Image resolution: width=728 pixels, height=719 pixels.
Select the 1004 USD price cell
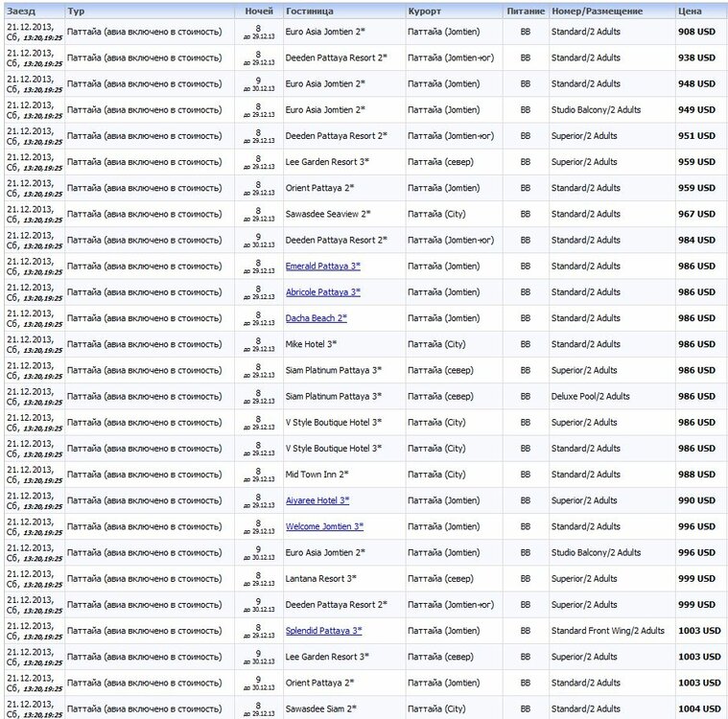tap(699, 708)
